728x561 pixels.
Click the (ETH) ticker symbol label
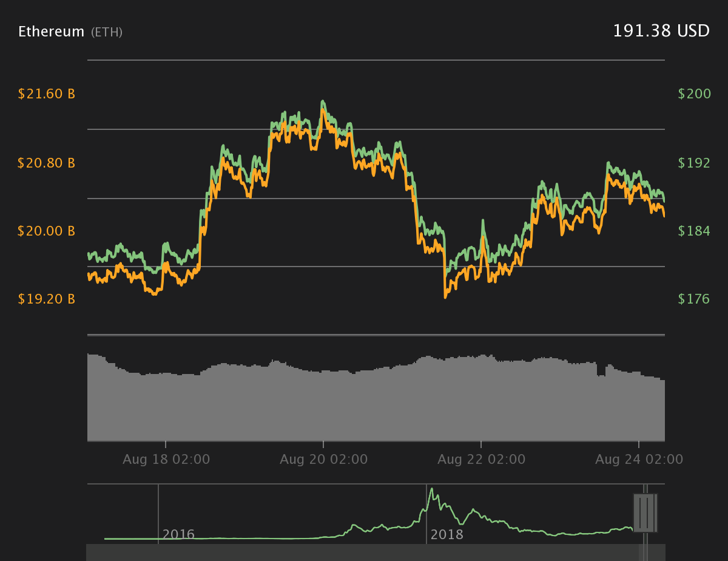pos(107,32)
